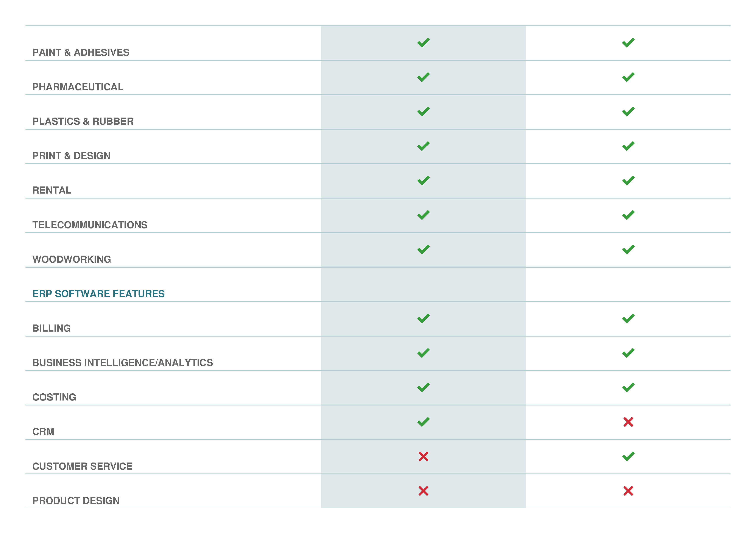The width and height of the screenshot is (756, 534).
Task: Click shaded-column check for Telecommunications row
Action: tap(423, 215)
